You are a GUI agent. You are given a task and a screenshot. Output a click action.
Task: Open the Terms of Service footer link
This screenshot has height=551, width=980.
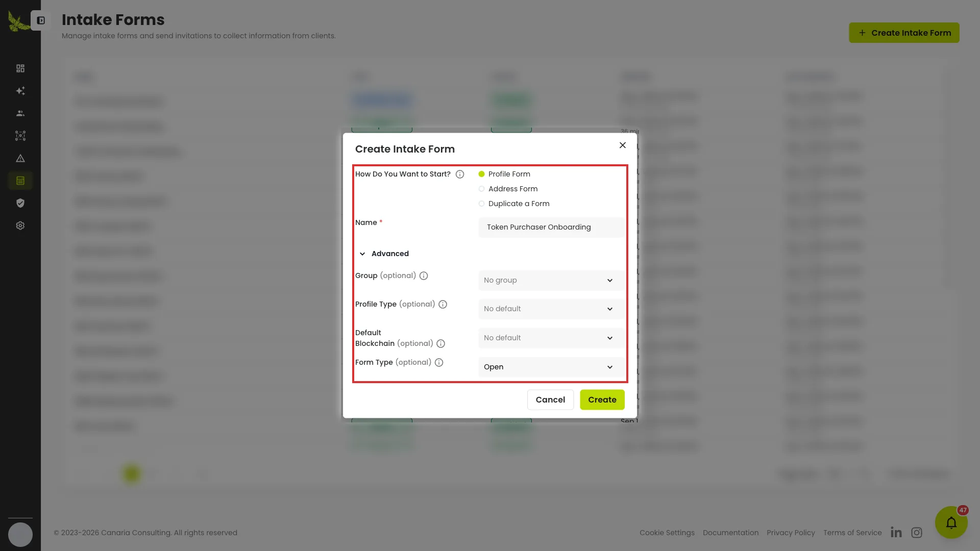pyautogui.click(x=852, y=533)
